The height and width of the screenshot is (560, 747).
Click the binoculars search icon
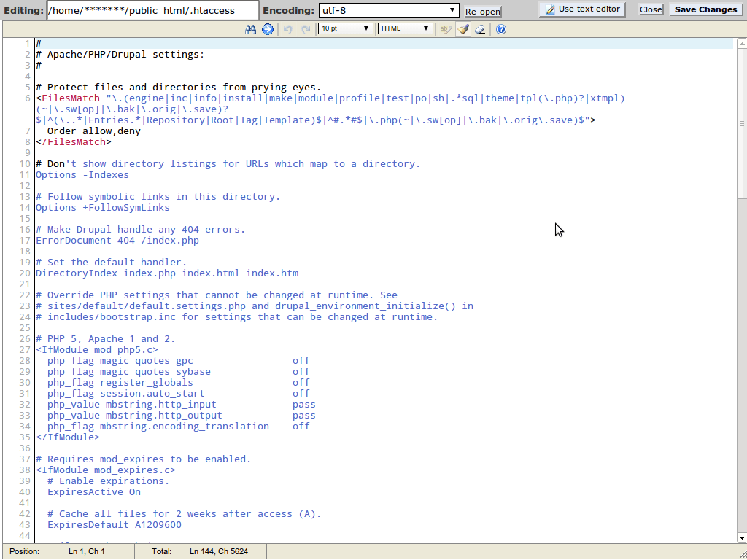251,29
